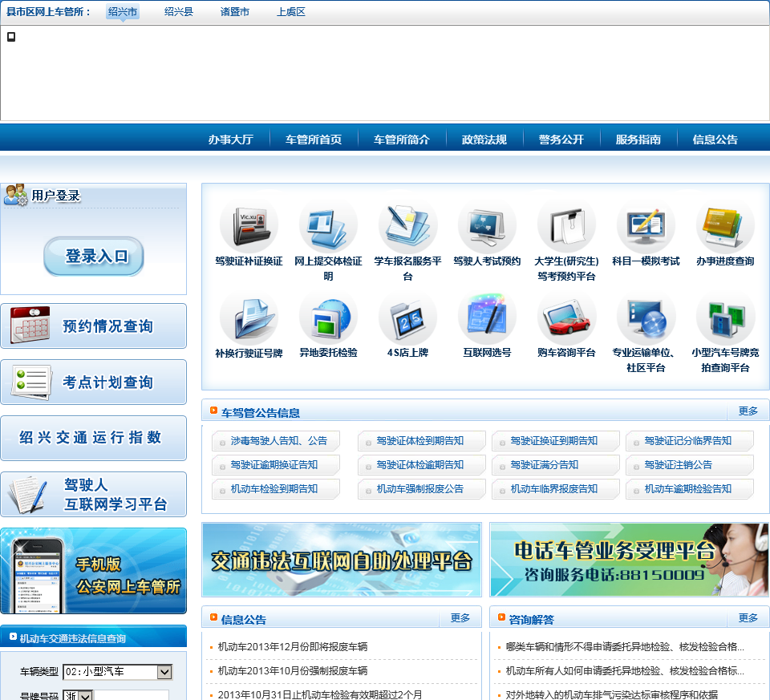Open the 号牌号码 province dropdown 浙

pos(78,695)
